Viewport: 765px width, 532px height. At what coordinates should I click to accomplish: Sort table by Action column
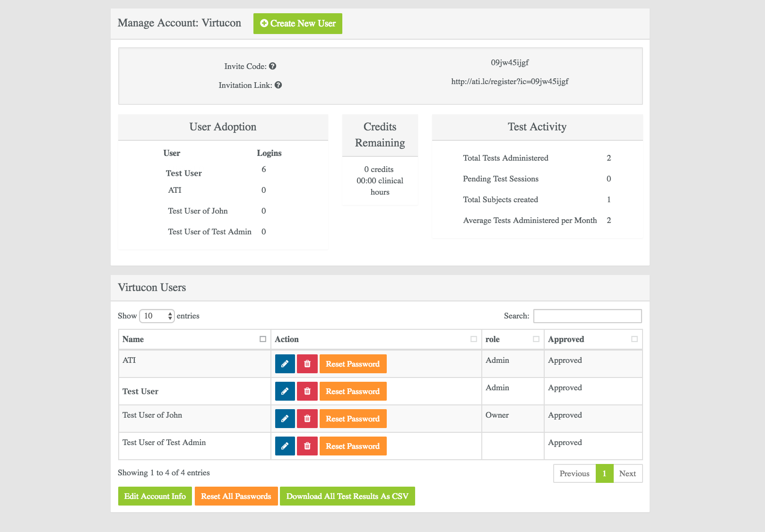(376, 339)
